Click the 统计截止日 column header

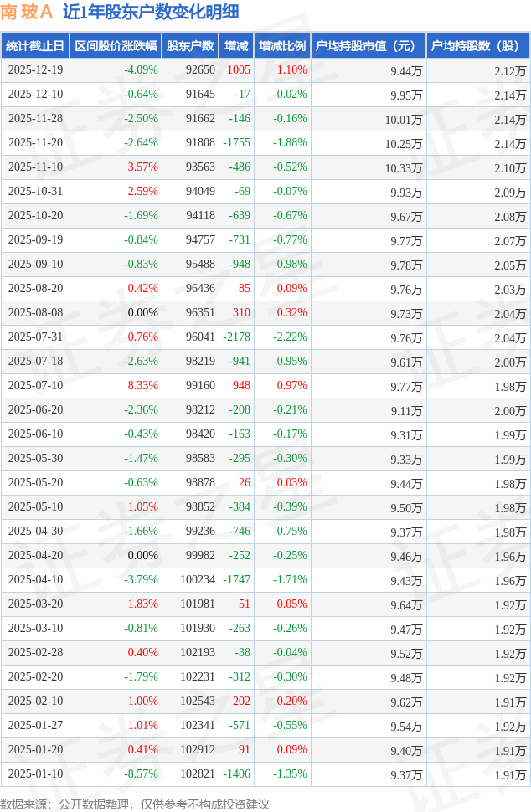point(34,46)
